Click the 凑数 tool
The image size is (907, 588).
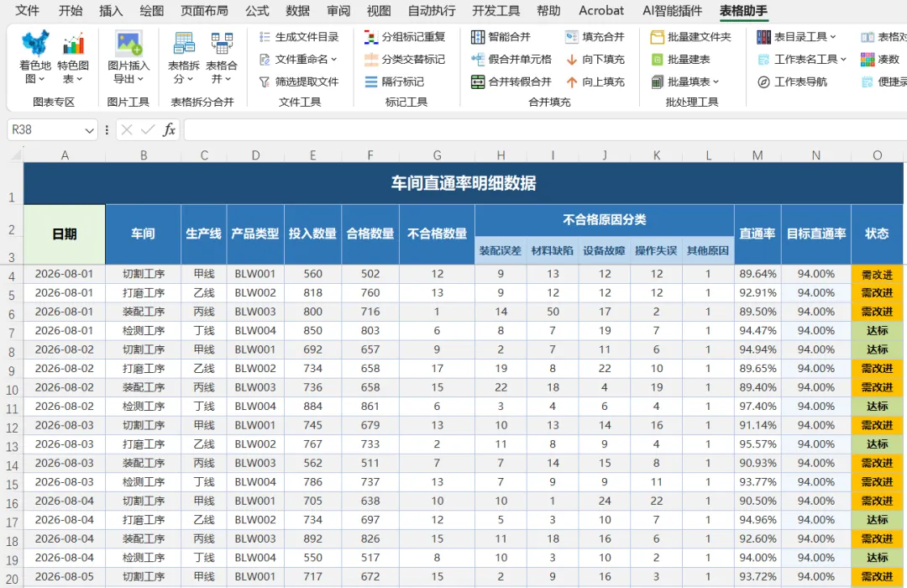pyautogui.click(x=880, y=60)
